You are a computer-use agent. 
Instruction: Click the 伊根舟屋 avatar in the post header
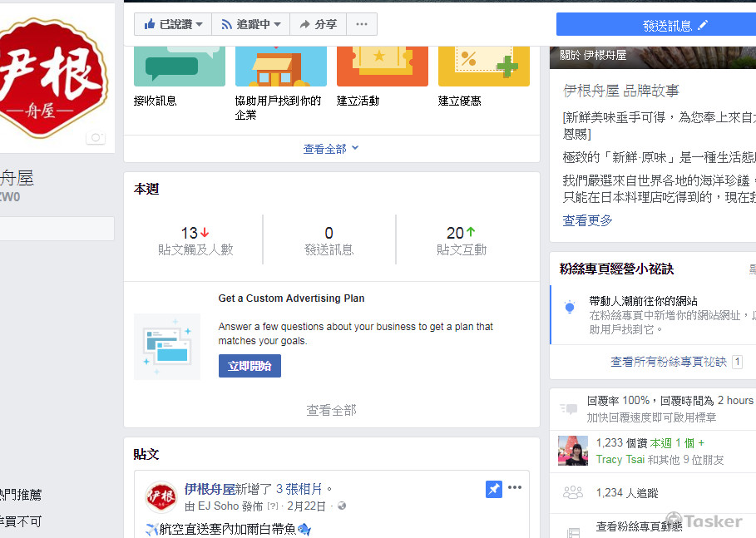[x=161, y=496]
